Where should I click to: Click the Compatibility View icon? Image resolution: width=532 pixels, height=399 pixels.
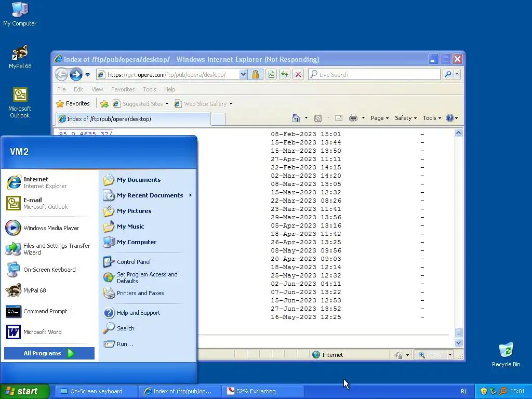(271, 74)
